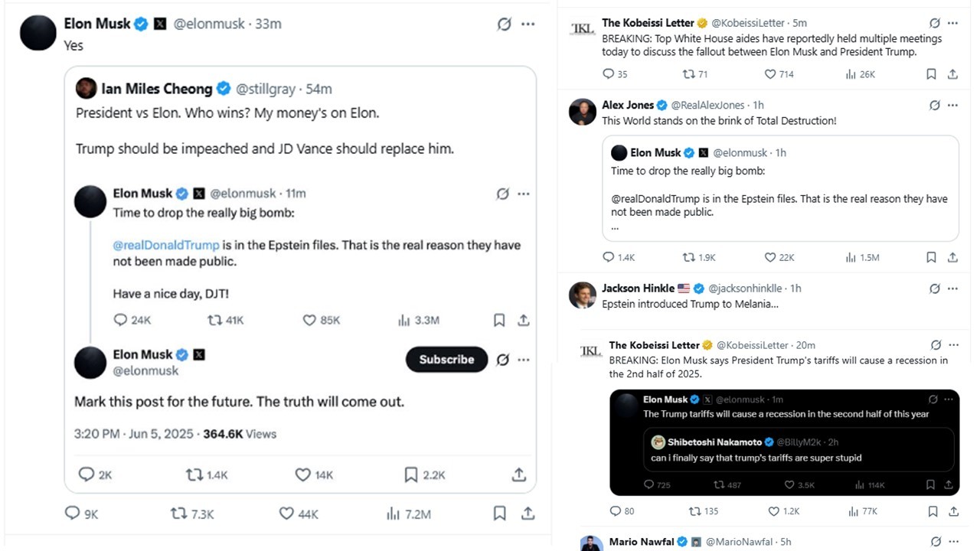Bookmark the main Elon Musk "Yes" post

499,514
